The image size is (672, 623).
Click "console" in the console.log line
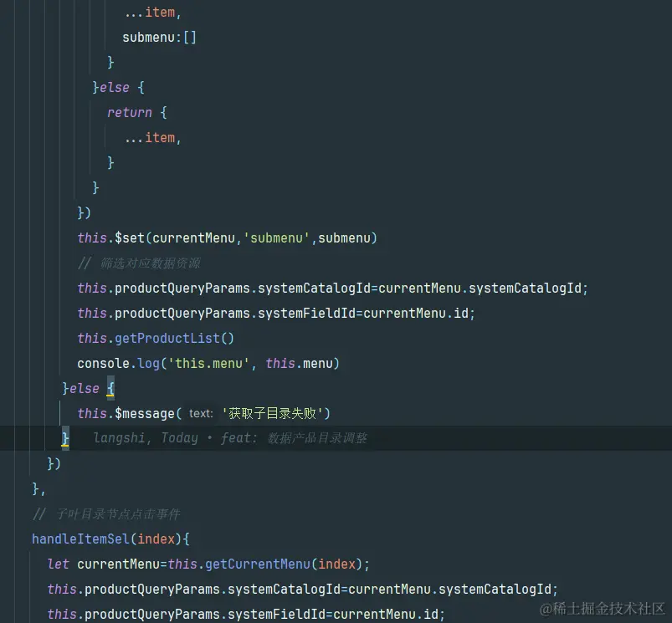(x=103, y=364)
